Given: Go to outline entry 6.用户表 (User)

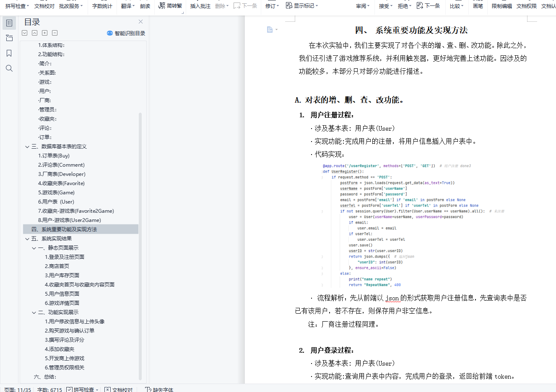Looking at the screenshot, I should pos(56,202).
